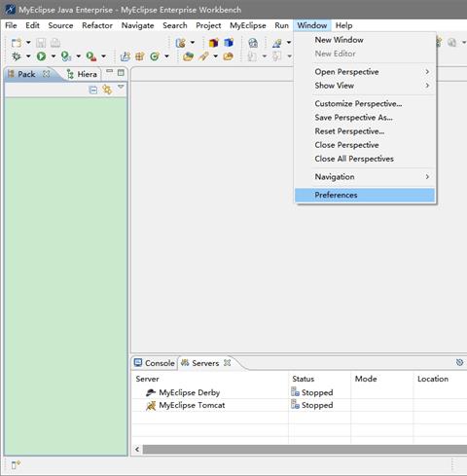Click the icon at the Servers view right edge

(459, 362)
